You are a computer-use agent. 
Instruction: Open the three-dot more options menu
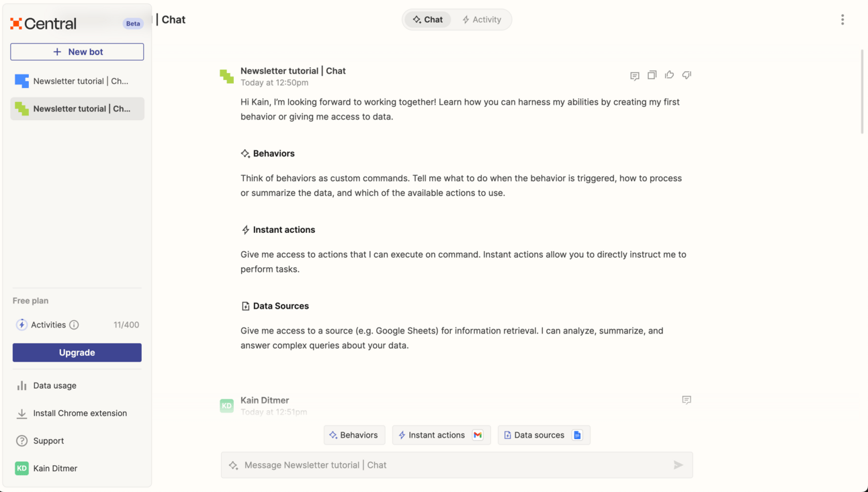click(842, 19)
